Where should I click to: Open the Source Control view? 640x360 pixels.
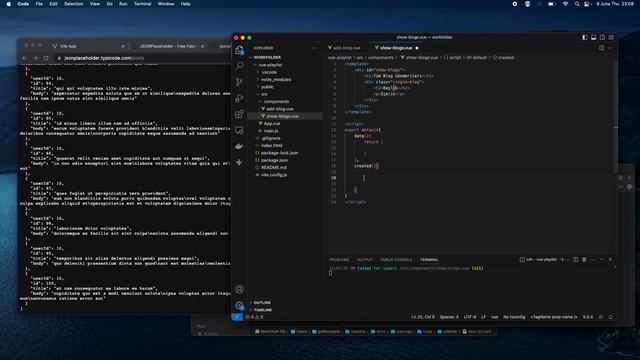240,82
